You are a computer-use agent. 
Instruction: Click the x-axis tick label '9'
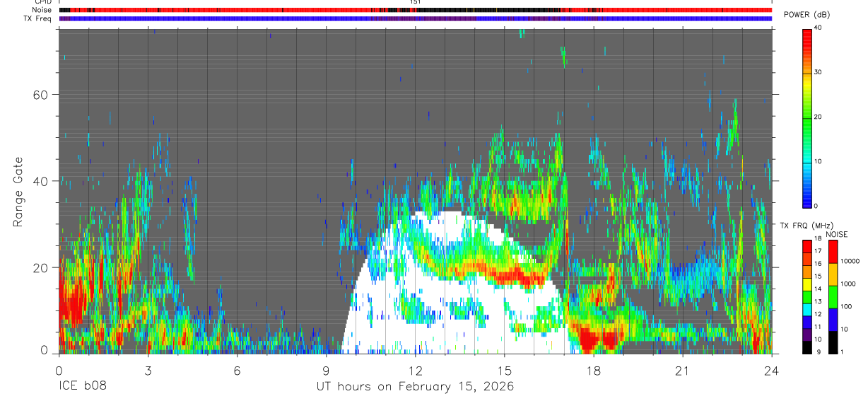[x=326, y=371]
